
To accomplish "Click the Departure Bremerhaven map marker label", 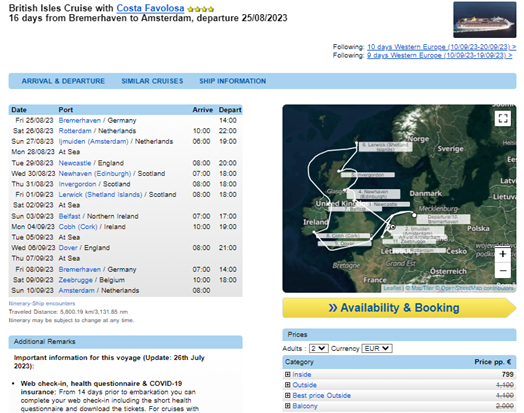I will point(443,219).
